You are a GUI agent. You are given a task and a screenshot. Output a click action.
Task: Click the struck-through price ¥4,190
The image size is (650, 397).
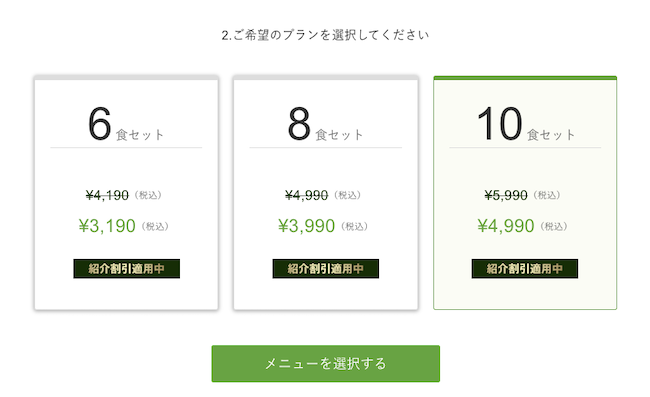tap(107, 195)
